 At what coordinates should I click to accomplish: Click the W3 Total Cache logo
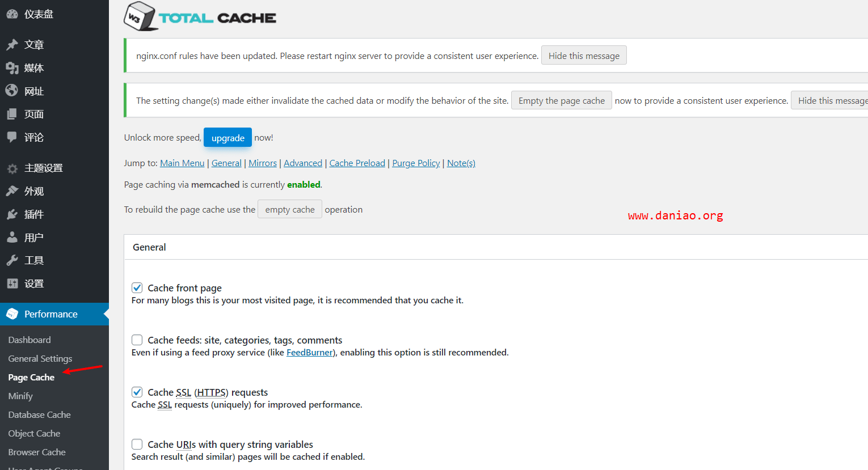[x=200, y=16]
